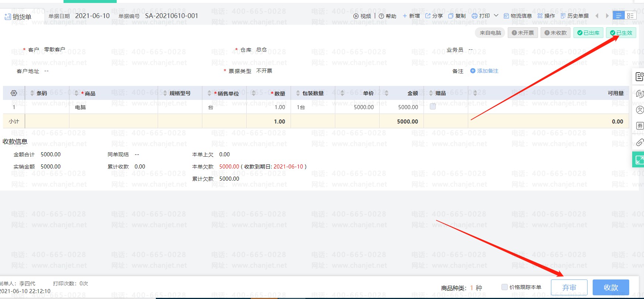The width and height of the screenshot is (644, 299).
Task: Sort the table by 规格型号 column
Action: tap(165, 93)
